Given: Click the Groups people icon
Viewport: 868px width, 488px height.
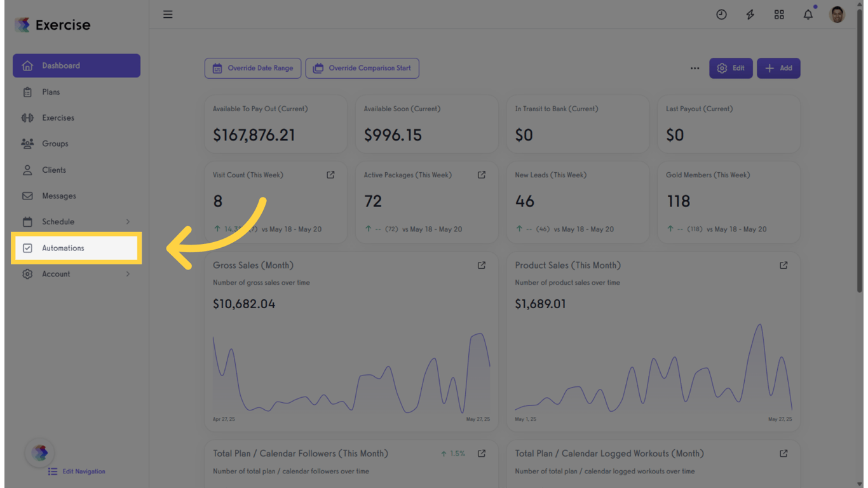Looking at the screenshot, I should 28,144.
